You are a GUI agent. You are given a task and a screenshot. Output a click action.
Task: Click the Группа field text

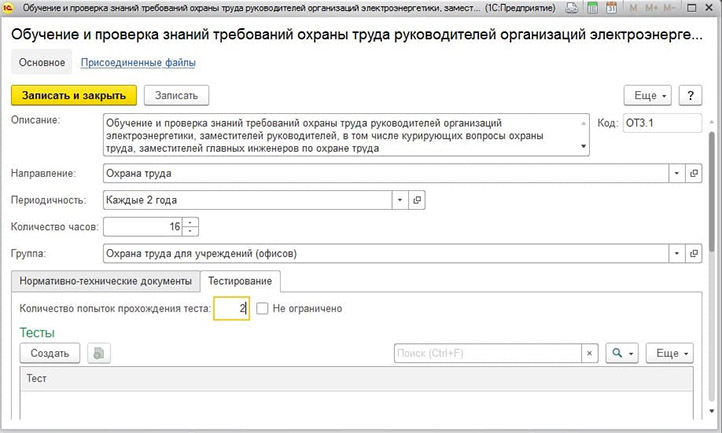[x=386, y=253]
